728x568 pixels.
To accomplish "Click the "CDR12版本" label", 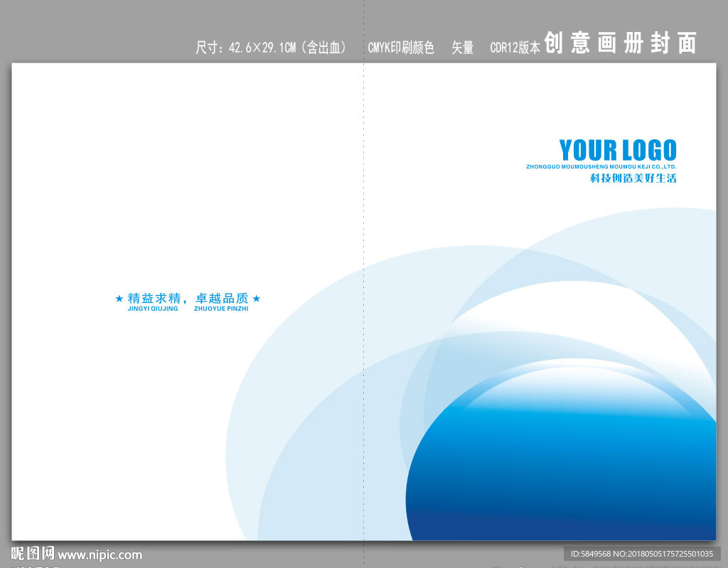I will tap(515, 48).
